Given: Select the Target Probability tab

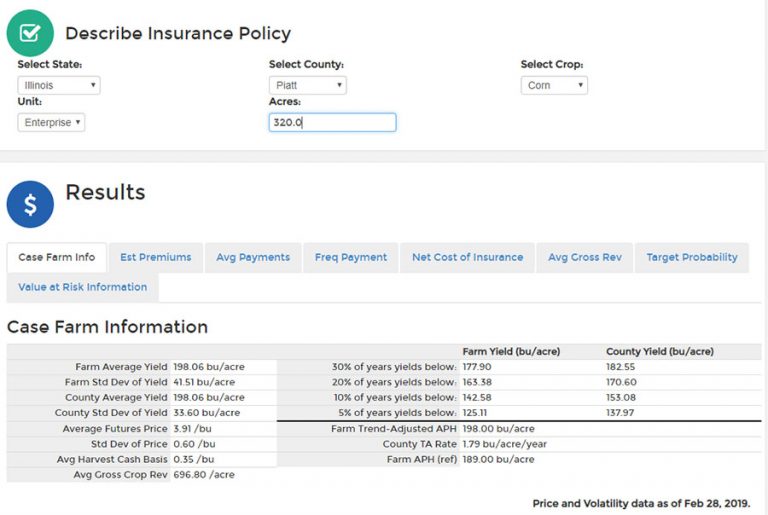Looking at the screenshot, I should 692,257.
